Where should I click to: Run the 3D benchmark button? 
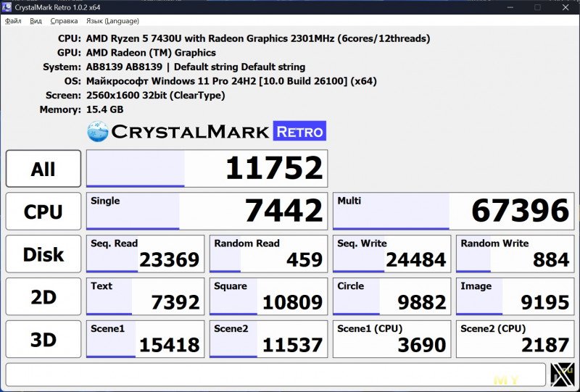pyautogui.click(x=43, y=339)
